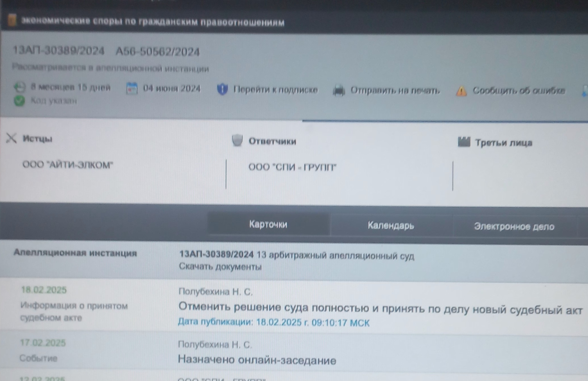Screen dimensions: 588x381
Task: Switch to the Календарь tab
Action: tap(391, 225)
